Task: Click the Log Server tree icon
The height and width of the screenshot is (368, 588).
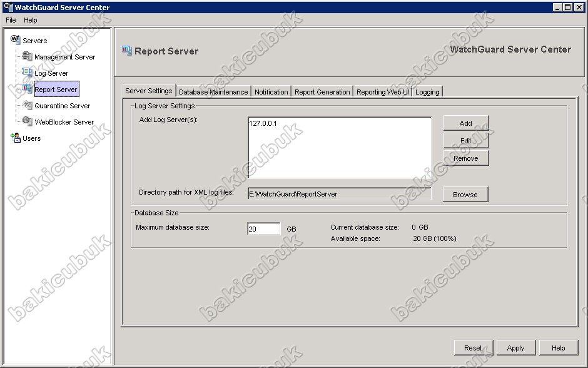Action: coord(28,73)
